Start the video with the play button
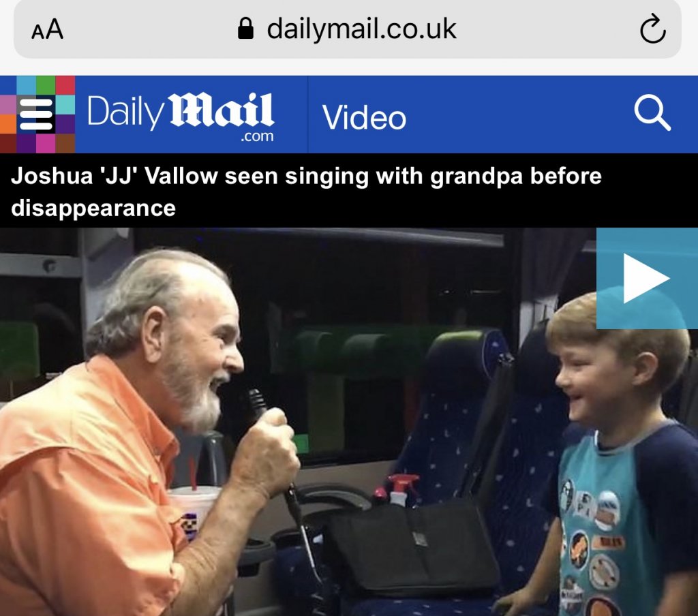The width and height of the screenshot is (698, 616). click(647, 278)
